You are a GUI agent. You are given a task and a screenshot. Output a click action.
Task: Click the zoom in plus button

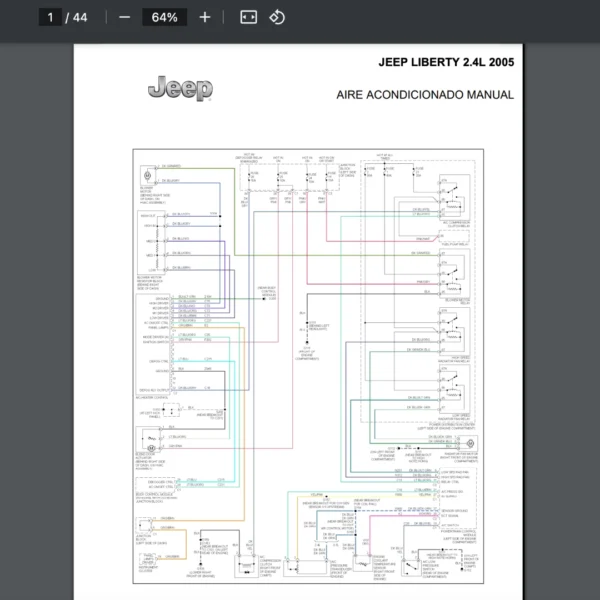coord(205,17)
